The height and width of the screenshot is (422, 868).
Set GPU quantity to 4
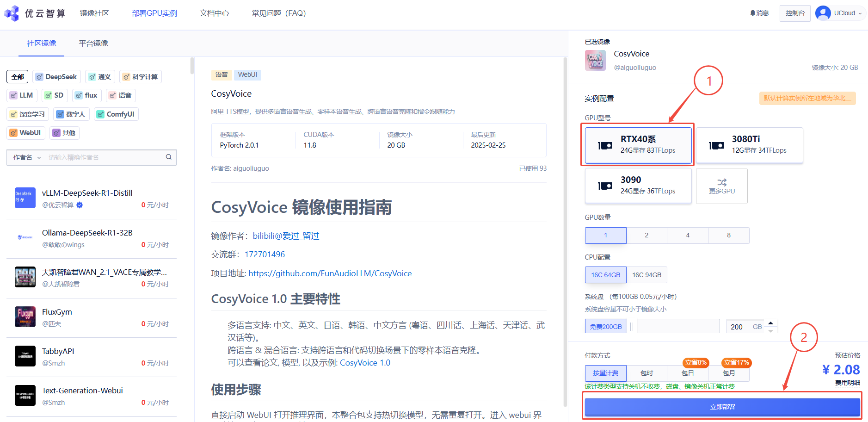tap(688, 236)
